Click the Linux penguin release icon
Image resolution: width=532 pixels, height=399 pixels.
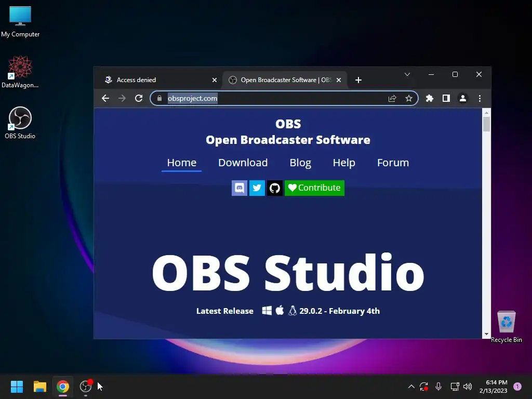click(x=292, y=311)
